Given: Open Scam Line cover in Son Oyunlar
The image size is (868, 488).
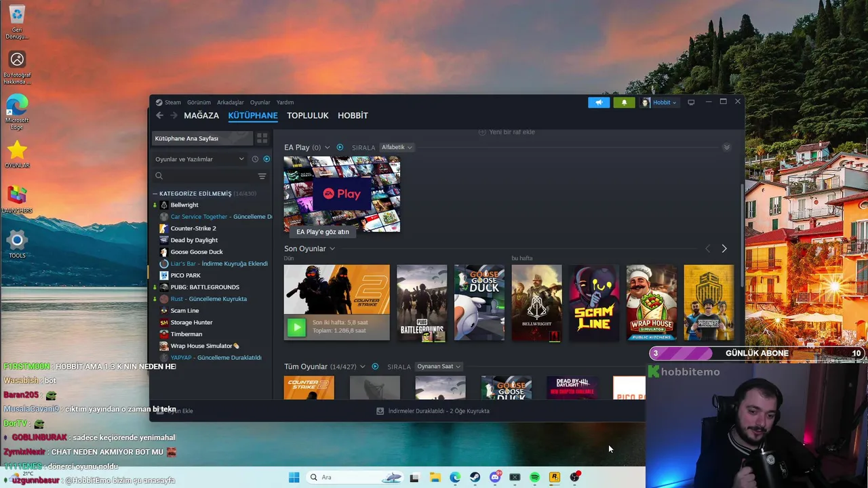Looking at the screenshot, I should coord(594,302).
